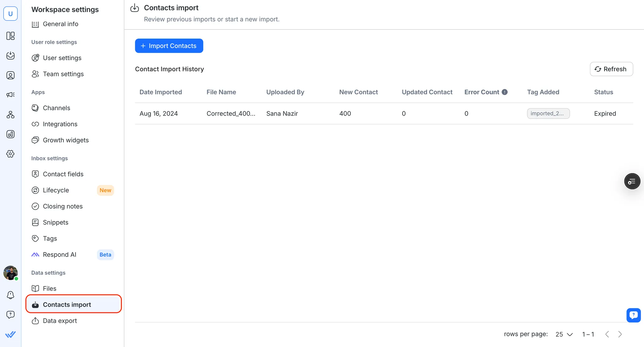Select Lifecycle from Inbox settings

56,190
